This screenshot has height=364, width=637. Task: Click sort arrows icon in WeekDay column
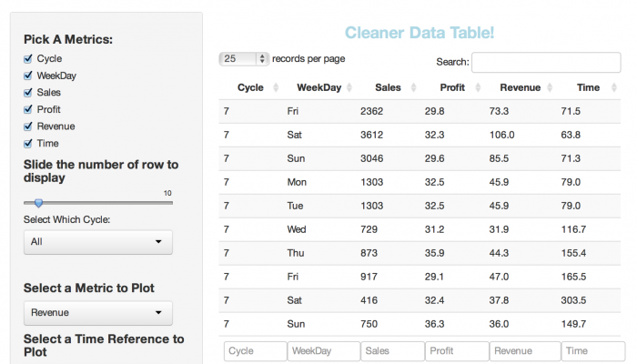coord(352,88)
